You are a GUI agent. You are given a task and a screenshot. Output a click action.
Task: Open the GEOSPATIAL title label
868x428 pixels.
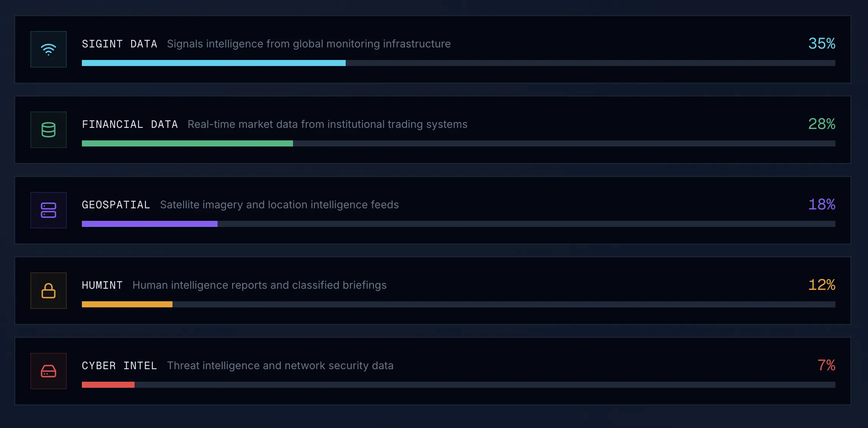click(116, 205)
